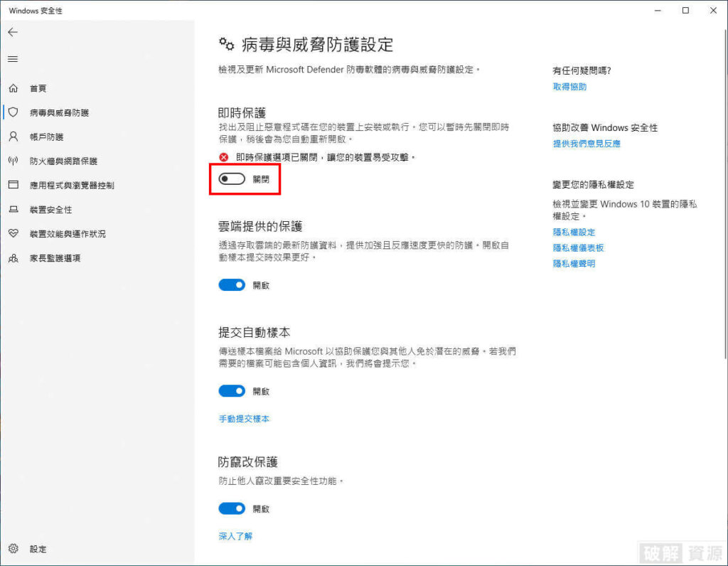Screen dimensions: 728x566
Task: Turn off the 雲端提供的保護 toggle
Action: coord(232,284)
